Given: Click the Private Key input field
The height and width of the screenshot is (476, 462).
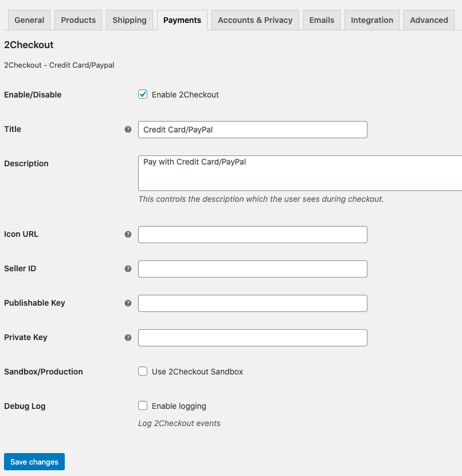Looking at the screenshot, I should pos(253,338).
